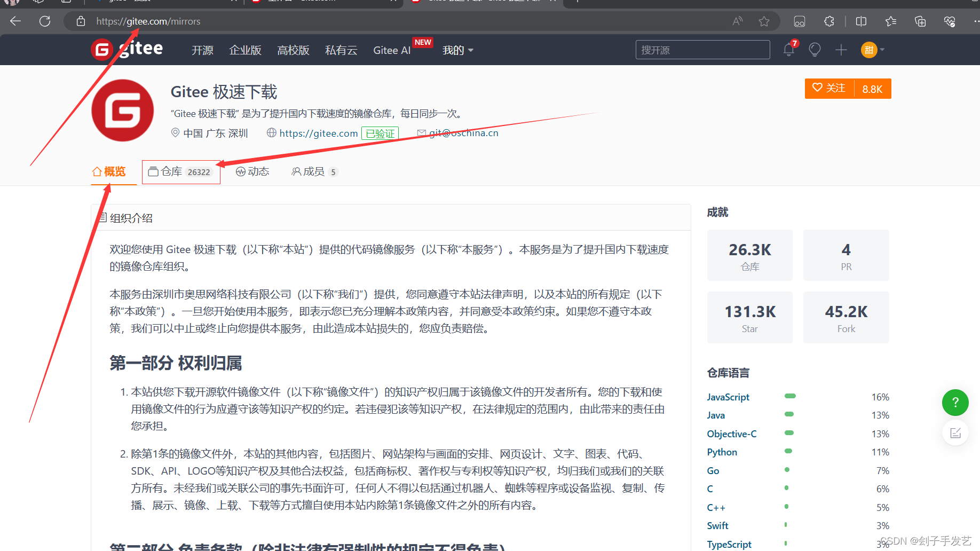Open the Gitee AI menu item

click(392, 50)
